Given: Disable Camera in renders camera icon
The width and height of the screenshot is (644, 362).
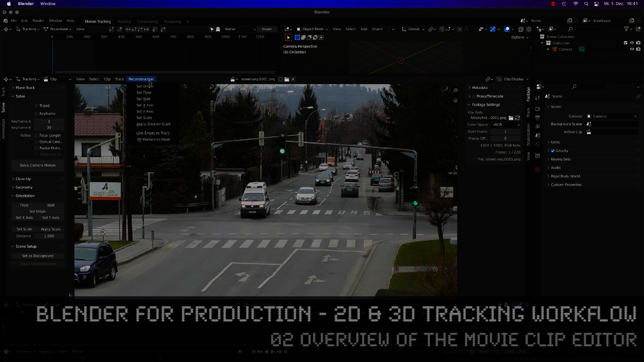Looking at the screenshot, I should (638, 49).
